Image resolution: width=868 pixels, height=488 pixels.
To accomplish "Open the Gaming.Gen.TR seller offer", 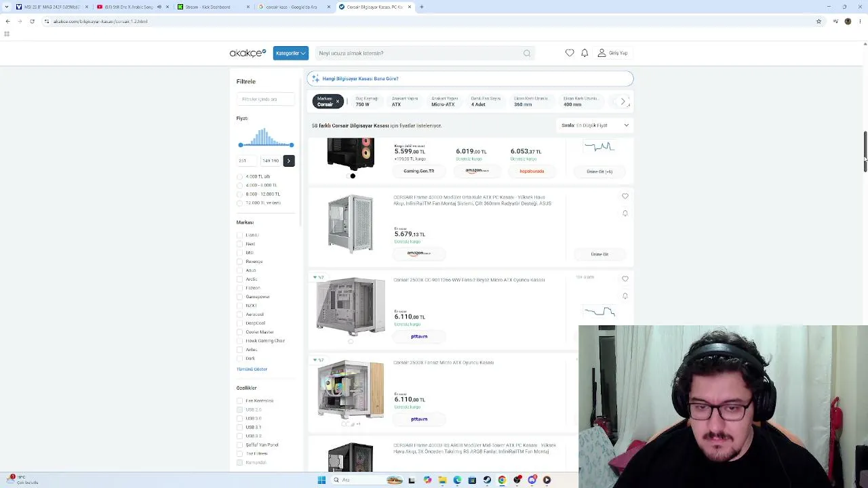I will coord(419,171).
